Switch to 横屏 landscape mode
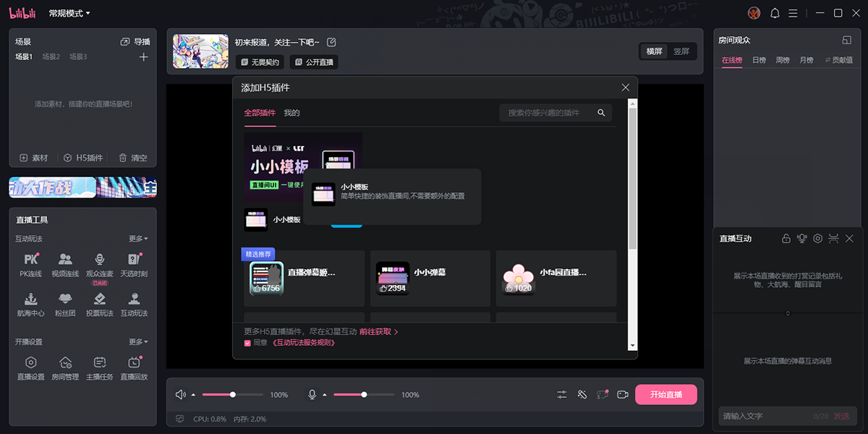This screenshot has width=868, height=434. click(x=654, y=51)
